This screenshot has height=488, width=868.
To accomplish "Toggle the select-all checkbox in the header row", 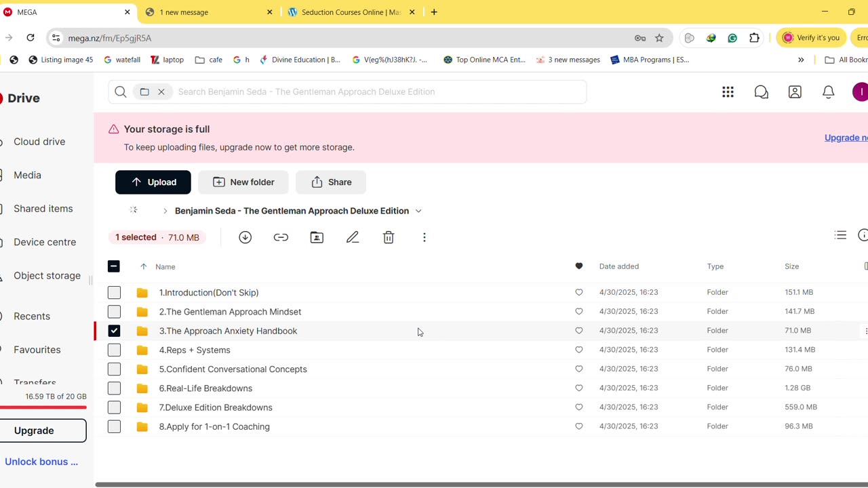I will 114,266.
